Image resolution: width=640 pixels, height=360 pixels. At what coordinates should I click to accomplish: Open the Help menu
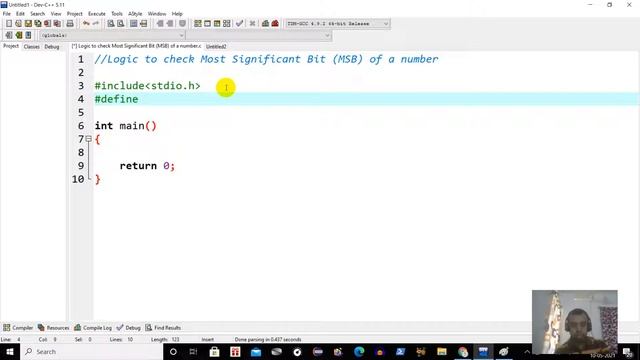click(x=177, y=14)
